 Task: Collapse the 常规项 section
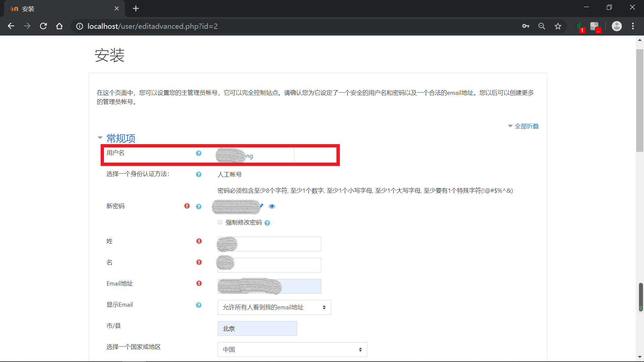(100, 138)
